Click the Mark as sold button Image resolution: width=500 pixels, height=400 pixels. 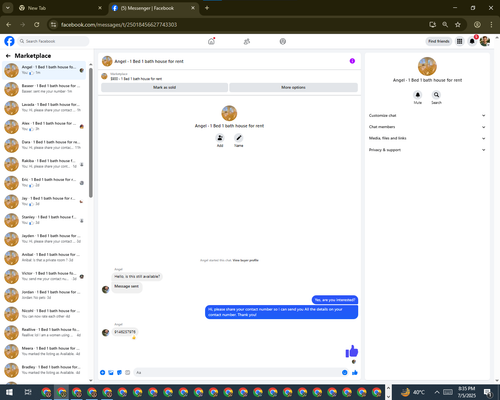click(x=164, y=87)
